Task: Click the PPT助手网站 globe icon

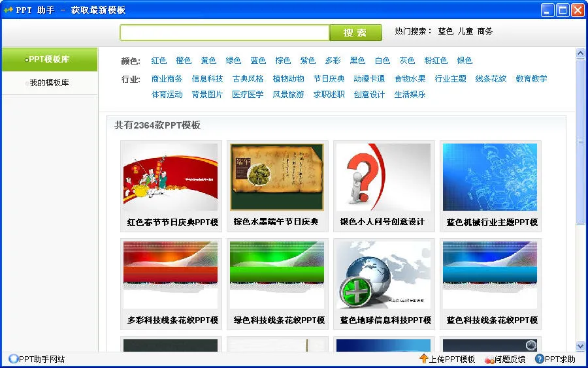Action: [x=13, y=359]
